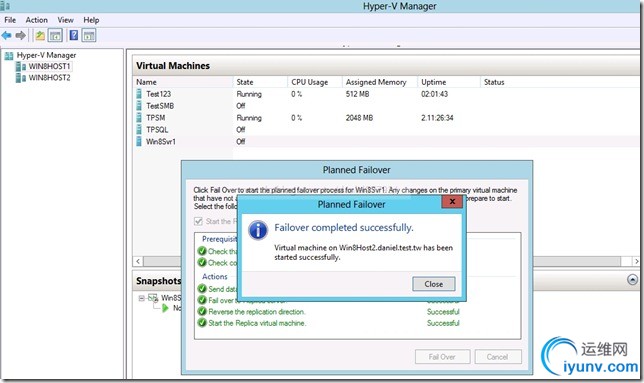The height and width of the screenshot is (383, 644).
Task: Click the Win8Svr1 virtual machine icon
Action: click(139, 142)
